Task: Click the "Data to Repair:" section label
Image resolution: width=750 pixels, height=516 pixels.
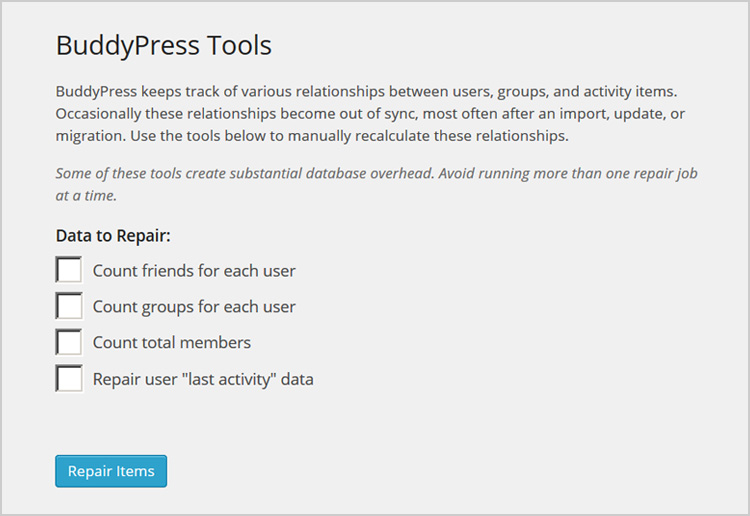Action: pyautogui.click(x=113, y=236)
